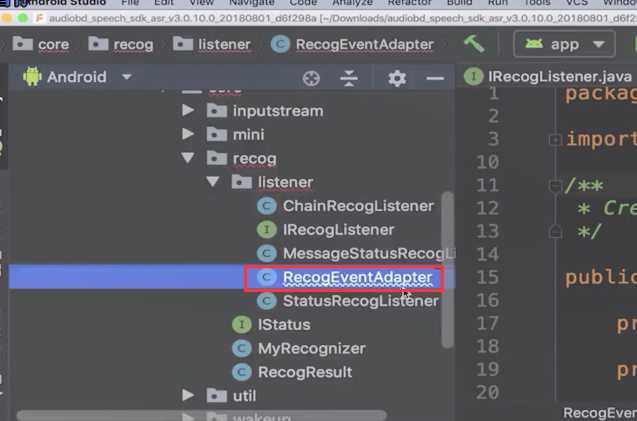The image size is (637, 421).
Task: Click recog in the breadcrumb bar
Action: [133, 45]
